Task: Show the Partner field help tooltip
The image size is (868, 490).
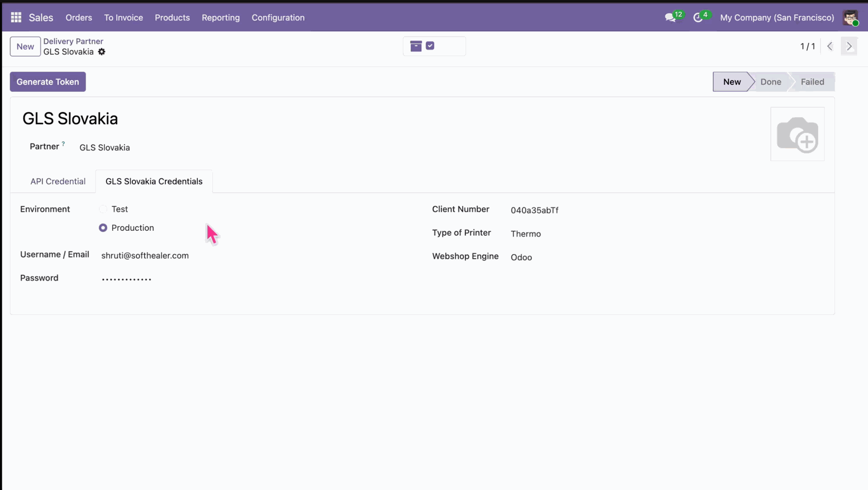Action: coord(63,144)
